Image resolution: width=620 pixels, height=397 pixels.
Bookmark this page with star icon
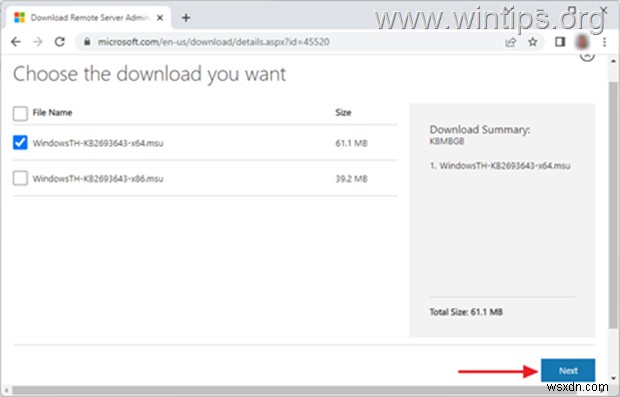533,42
